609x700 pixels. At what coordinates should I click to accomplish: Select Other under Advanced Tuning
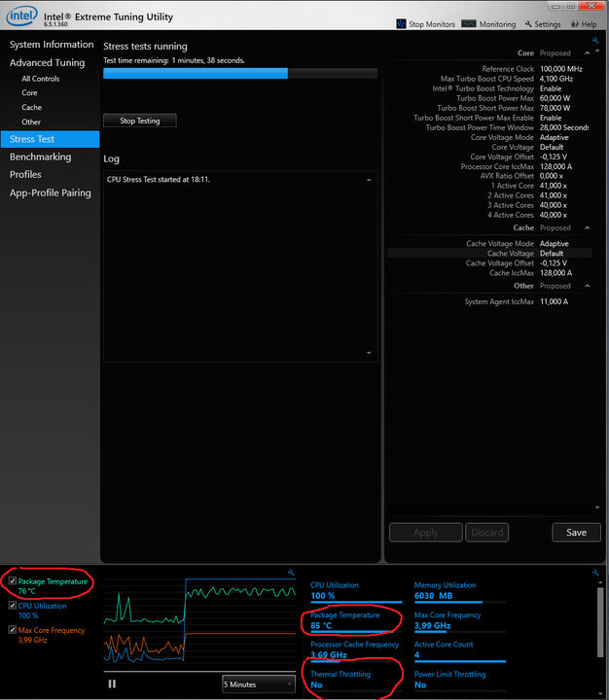point(31,122)
